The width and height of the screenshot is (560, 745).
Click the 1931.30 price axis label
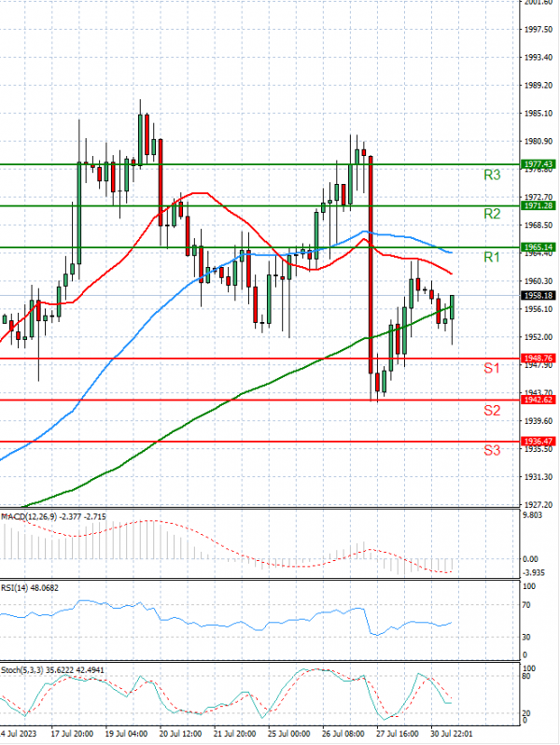click(539, 477)
